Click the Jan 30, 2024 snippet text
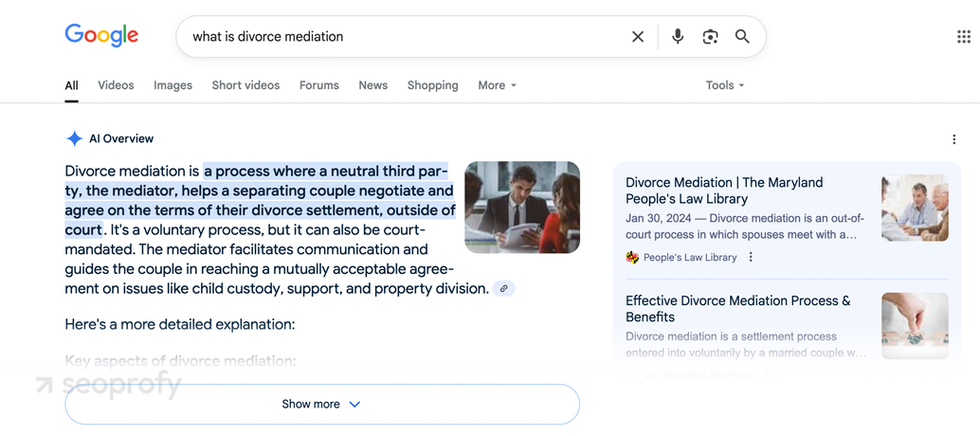980x436 pixels. (744, 227)
